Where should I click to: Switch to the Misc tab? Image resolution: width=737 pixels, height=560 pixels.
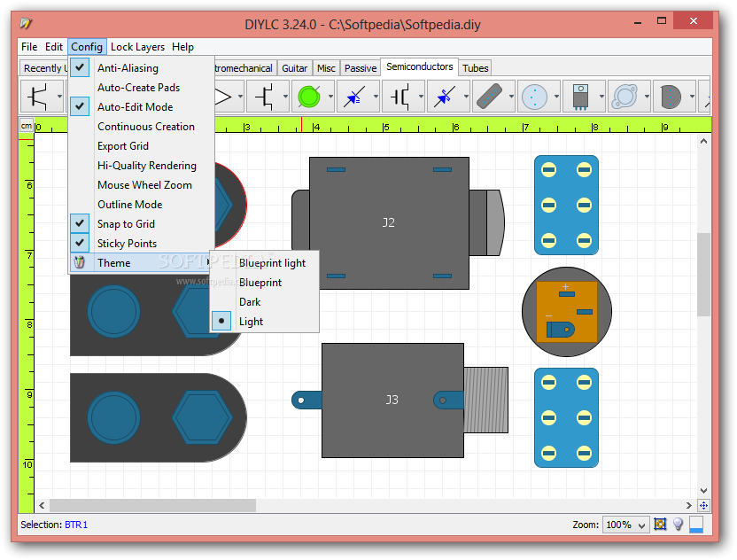pyautogui.click(x=326, y=68)
